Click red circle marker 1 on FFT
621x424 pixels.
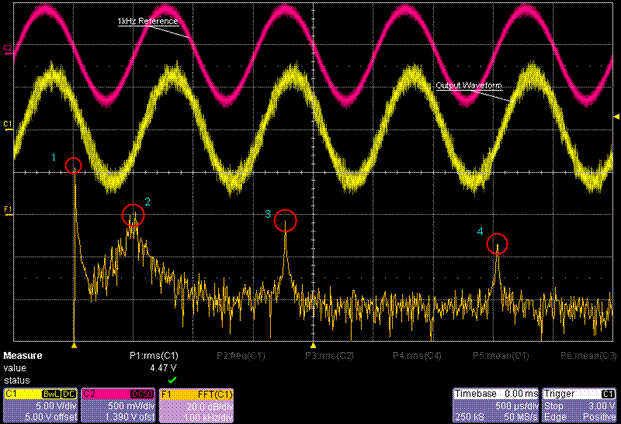pos(72,165)
